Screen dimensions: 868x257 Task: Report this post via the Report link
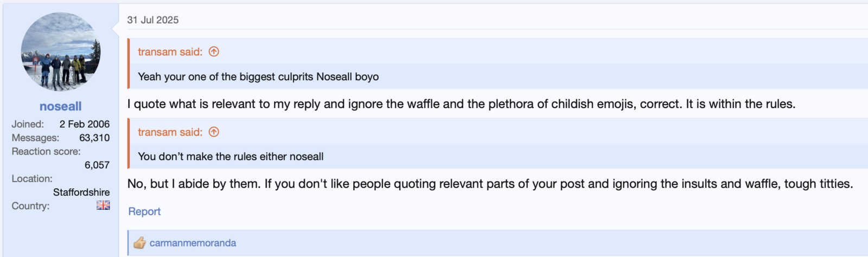click(x=144, y=211)
